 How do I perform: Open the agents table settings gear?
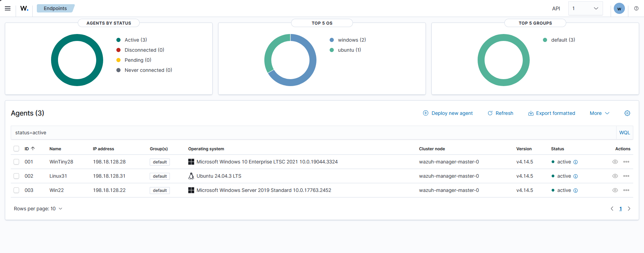coord(627,113)
